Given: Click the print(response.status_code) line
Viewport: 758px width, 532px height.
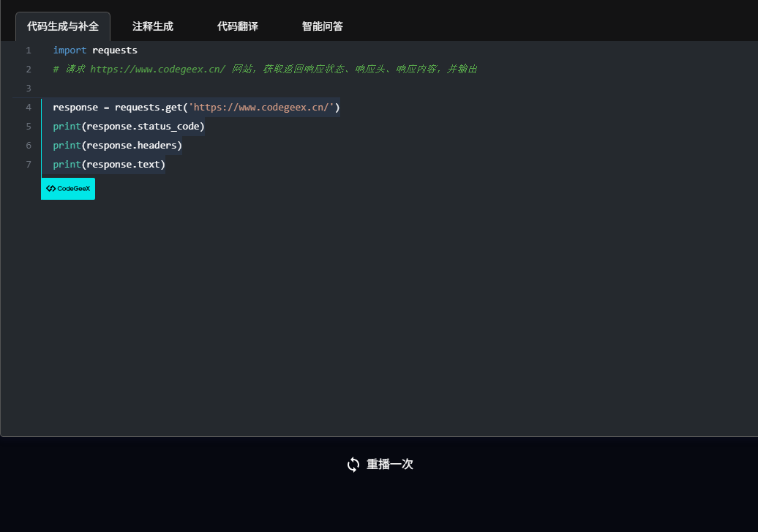Looking at the screenshot, I should pyautogui.click(x=129, y=126).
